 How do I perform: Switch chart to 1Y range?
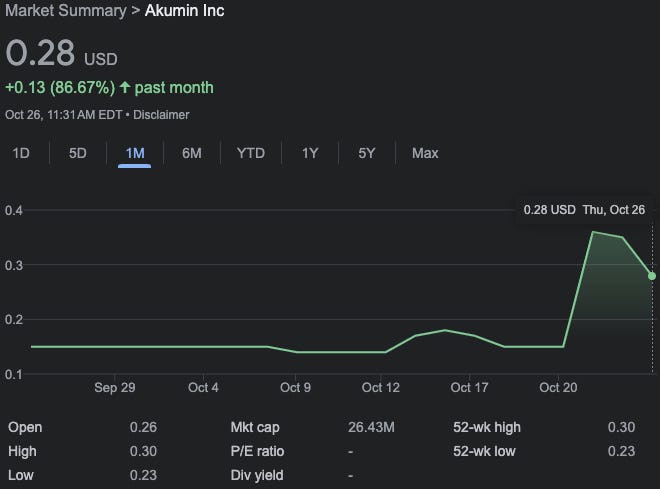coord(310,153)
